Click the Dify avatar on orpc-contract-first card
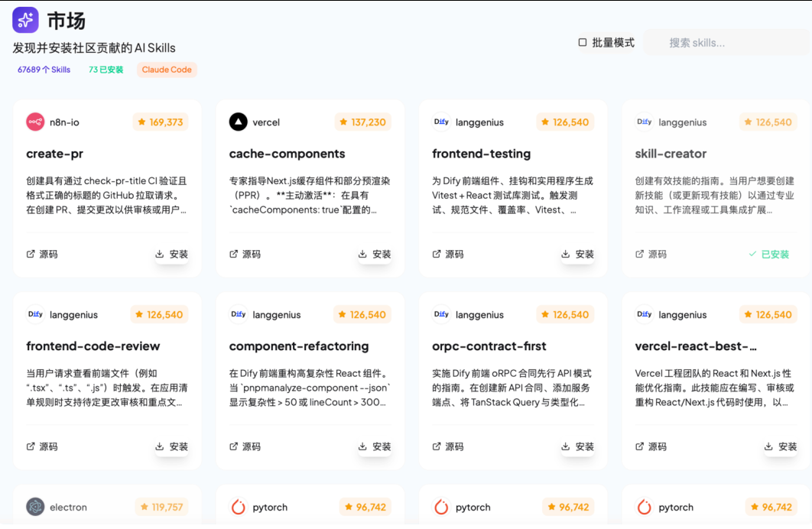812x529 pixels. click(x=441, y=315)
